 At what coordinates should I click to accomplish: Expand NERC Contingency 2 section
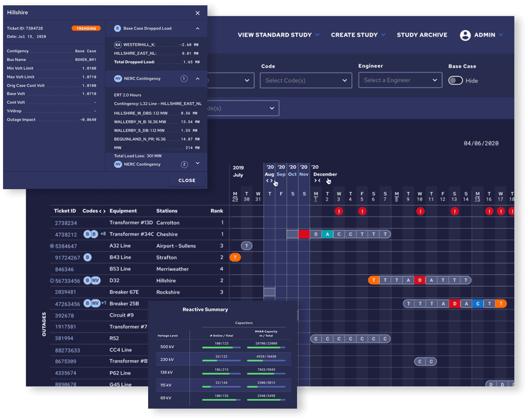point(198,164)
